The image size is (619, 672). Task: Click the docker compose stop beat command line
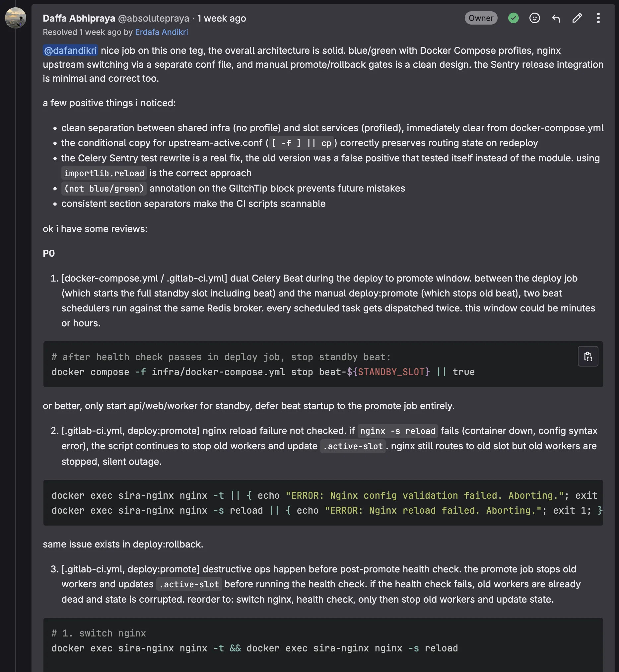[x=263, y=372]
